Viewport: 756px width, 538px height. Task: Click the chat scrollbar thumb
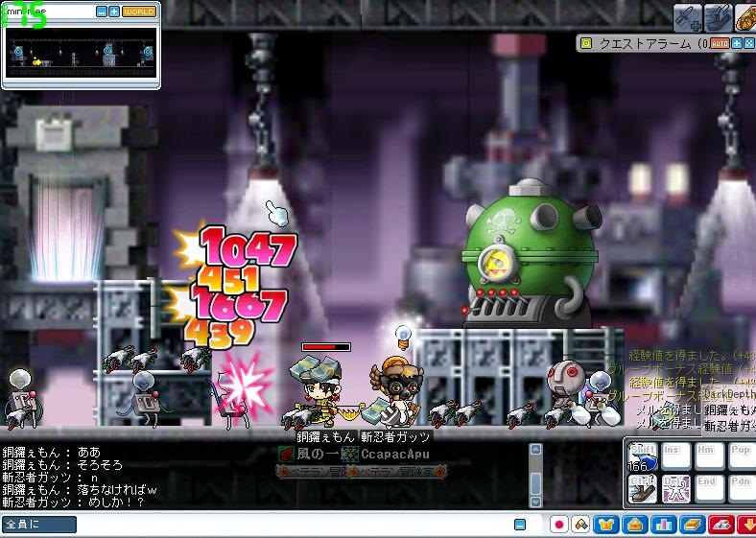[535, 484]
